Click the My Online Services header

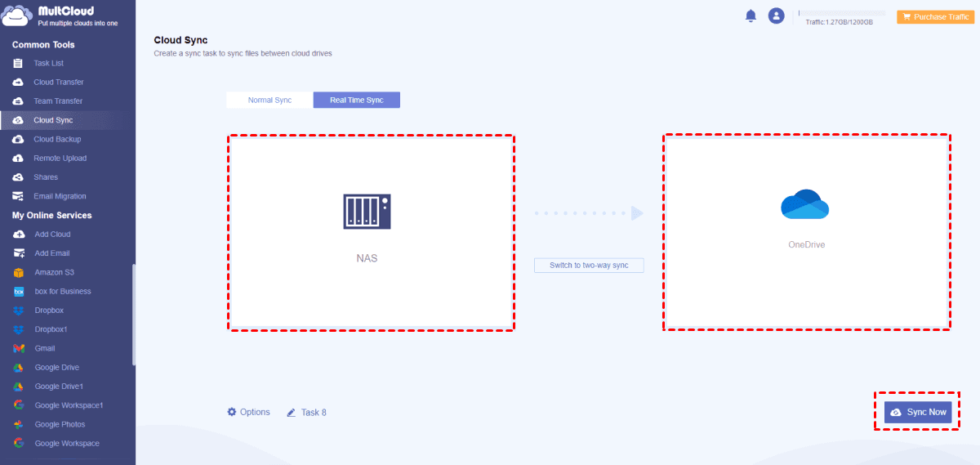point(51,216)
